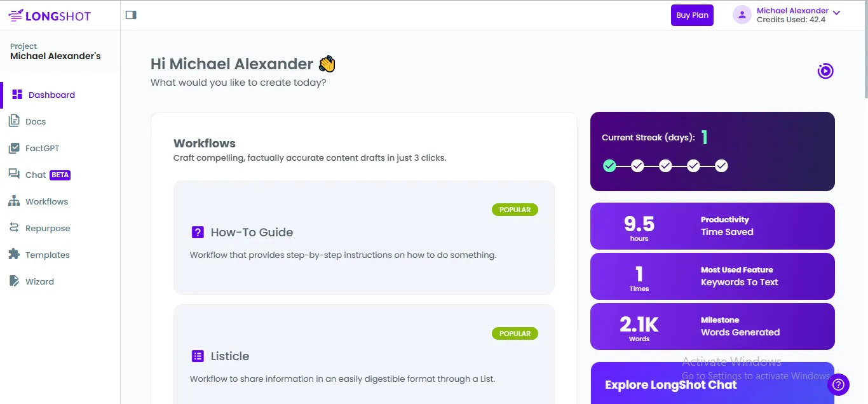This screenshot has height=404, width=868.
Task: Click the FactGPT checkmark icon
Action: tap(14, 148)
